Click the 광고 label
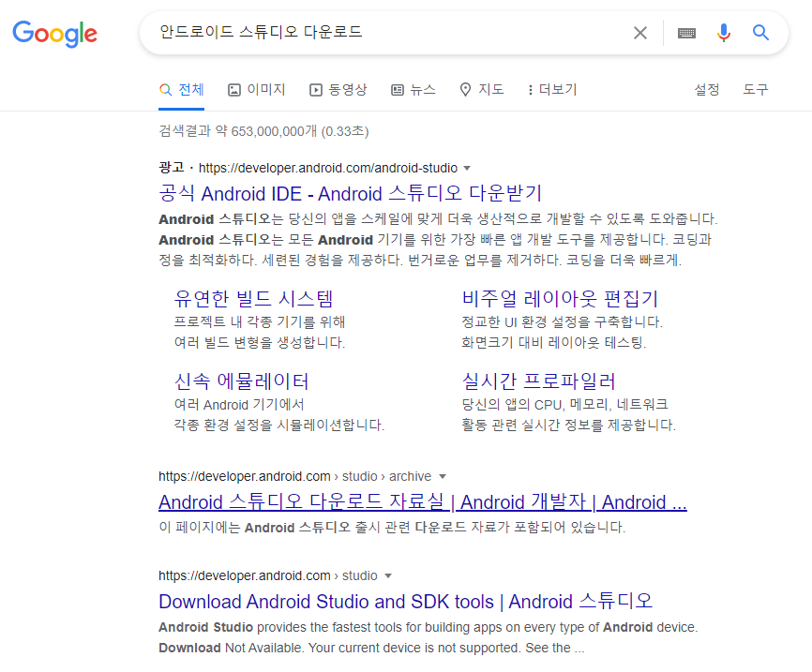The height and width of the screenshot is (672, 812). click(x=172, y=167)
